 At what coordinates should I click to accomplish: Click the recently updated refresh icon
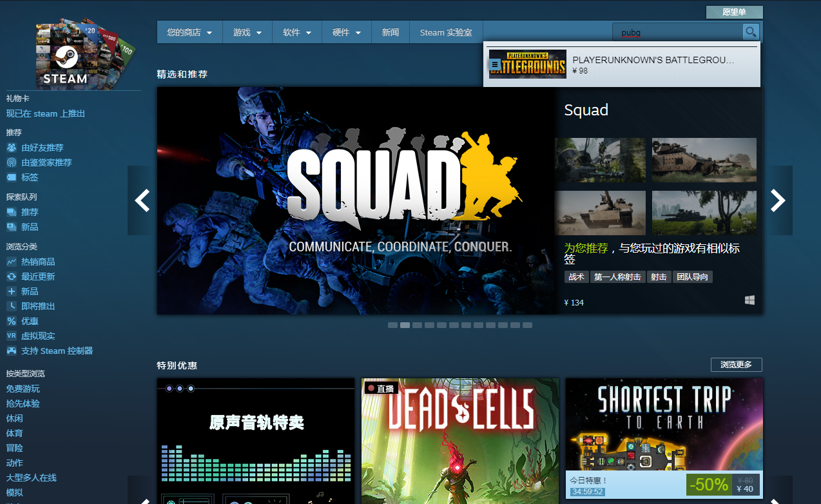click(x=12, y=276)
